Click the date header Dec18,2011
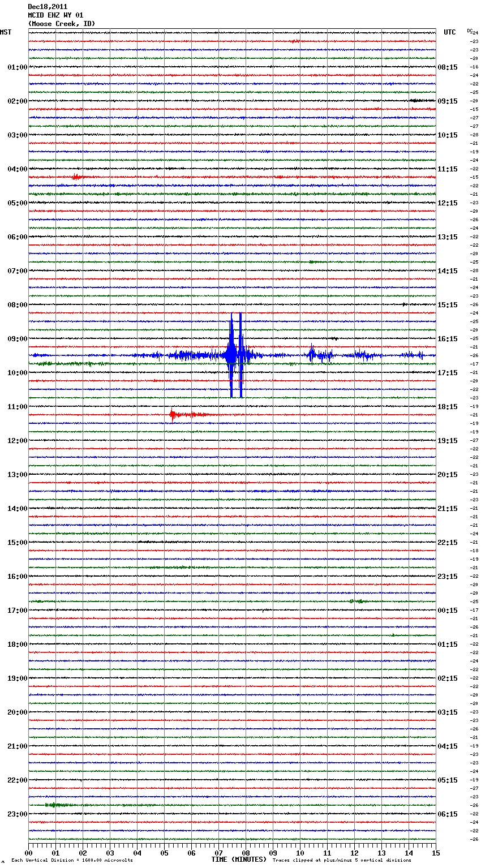This screenshot has width=481, height=868. click(48, 7)
